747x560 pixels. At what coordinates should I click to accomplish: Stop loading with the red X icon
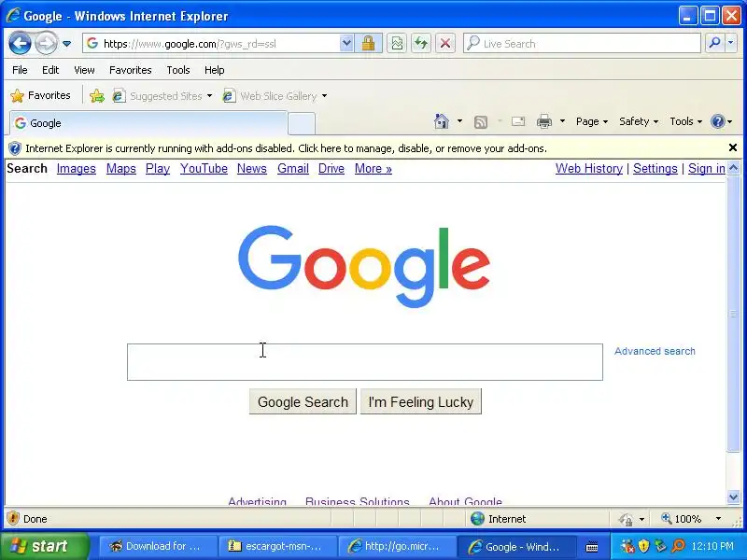[x=445, y=44]
